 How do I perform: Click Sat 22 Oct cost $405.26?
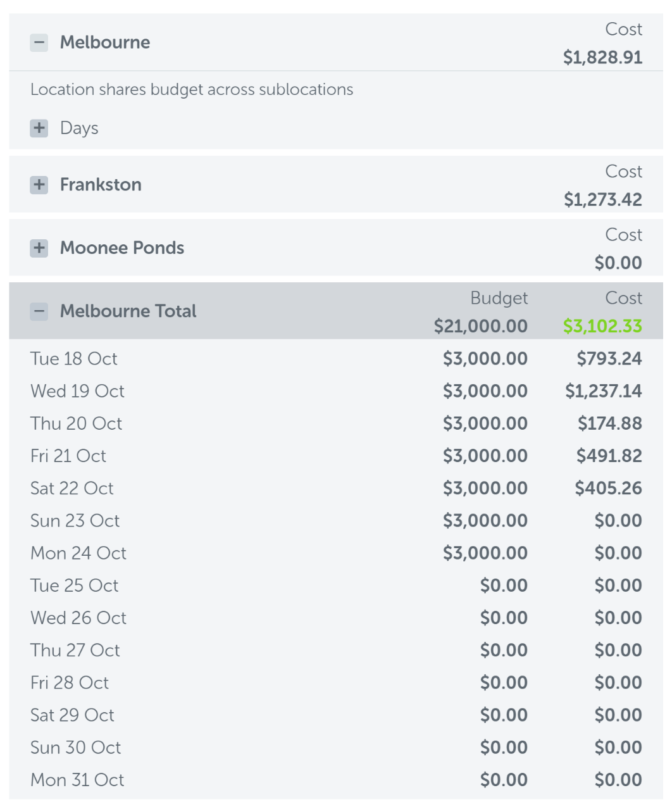click(609, 488)
